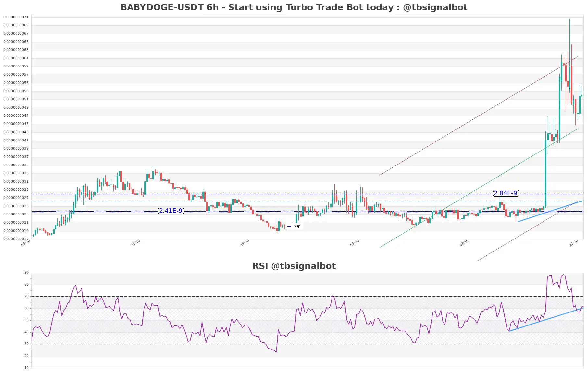Click the 0.0000000061 price axis label
Screen dimensions: 588x392
(x=16, y=58)
